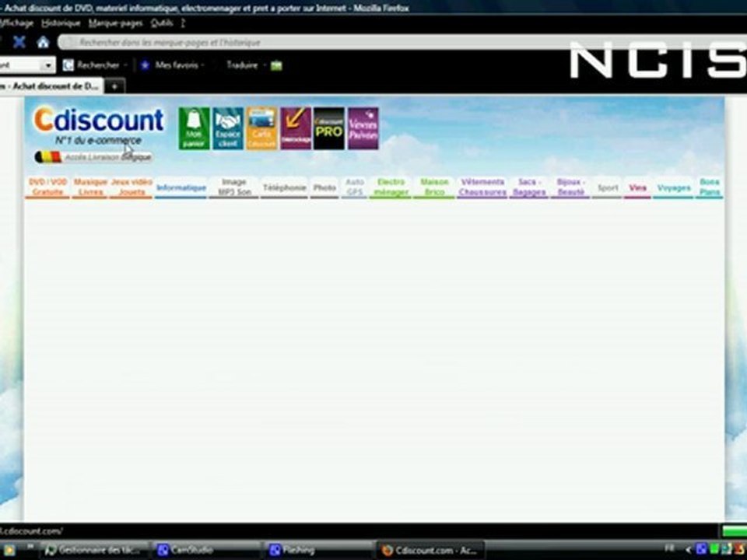Click the Firefox address bar field
The image size is (747, 560).
point(400,42)
